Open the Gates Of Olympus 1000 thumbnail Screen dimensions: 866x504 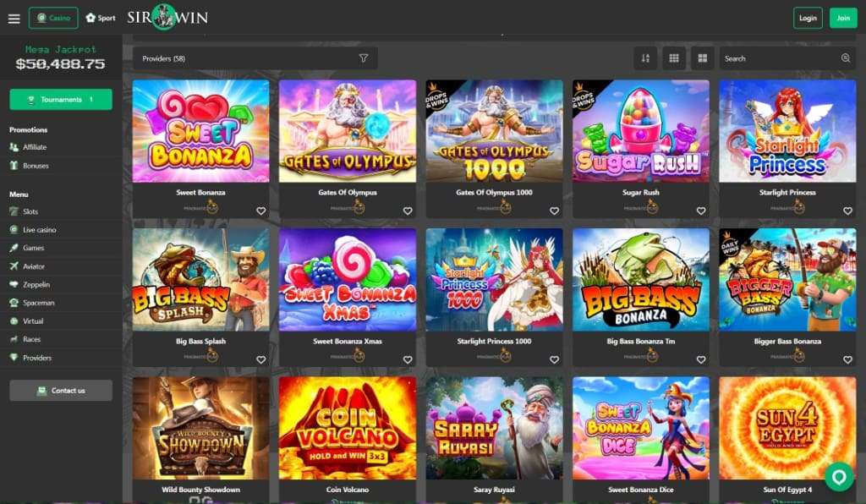click(494, 131)
